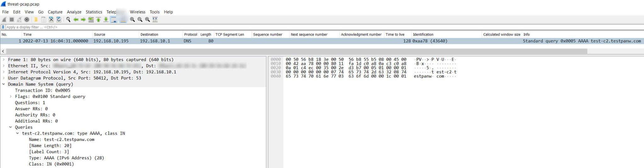Click the packet list horizontal scrollbar
The image size is (644, 168).
tap(297, 51)
